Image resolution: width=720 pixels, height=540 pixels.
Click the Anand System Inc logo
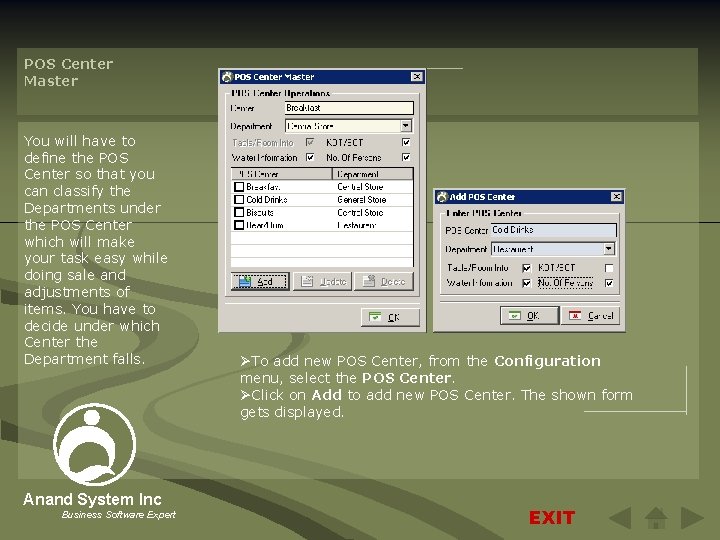coord(95,444)
